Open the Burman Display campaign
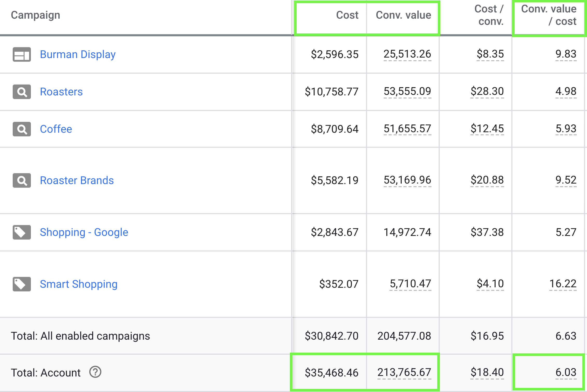 [x=78, y=54]
